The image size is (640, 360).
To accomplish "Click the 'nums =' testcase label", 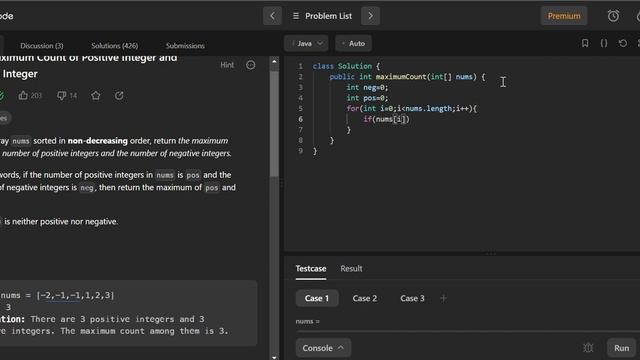I will click(x=308, y=321).
